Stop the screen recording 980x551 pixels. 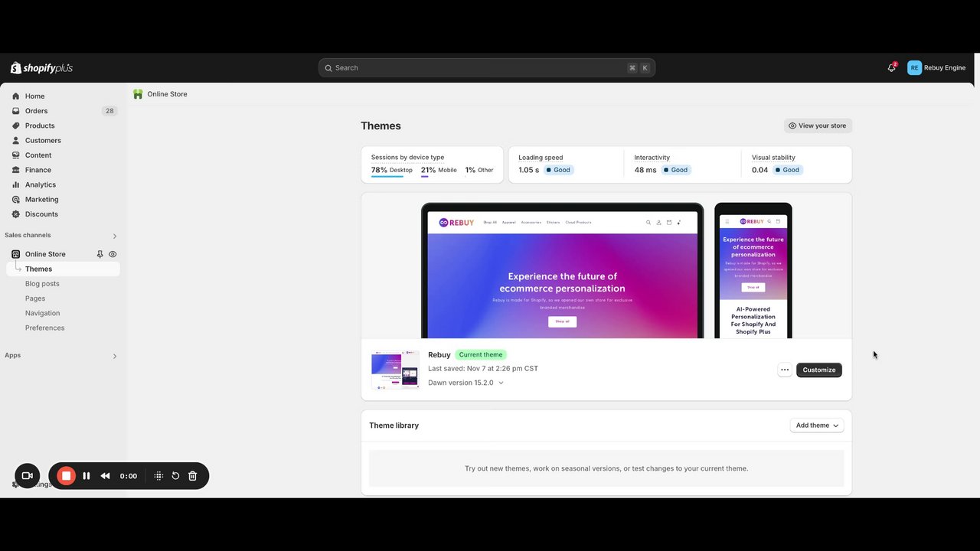coord(67,476)
